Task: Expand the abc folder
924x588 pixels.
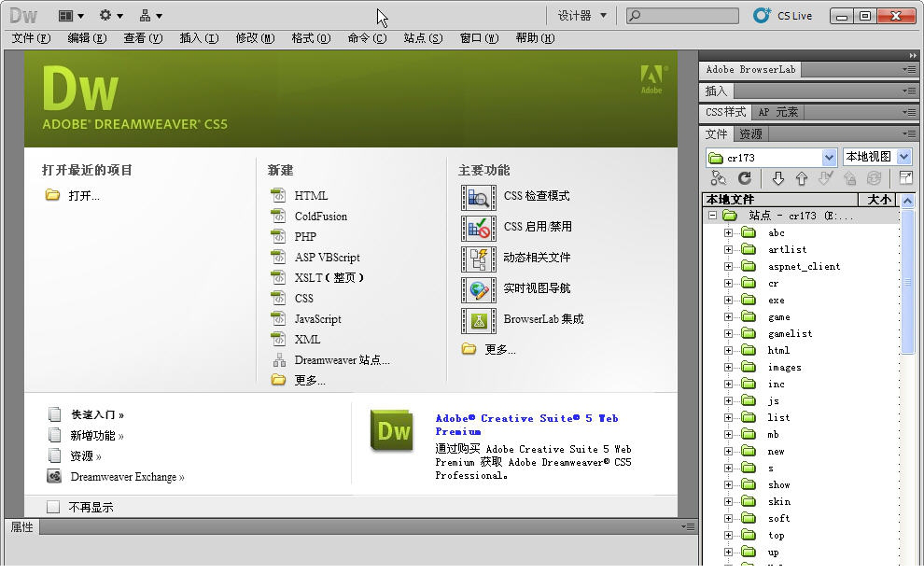Action: [728, 232]
